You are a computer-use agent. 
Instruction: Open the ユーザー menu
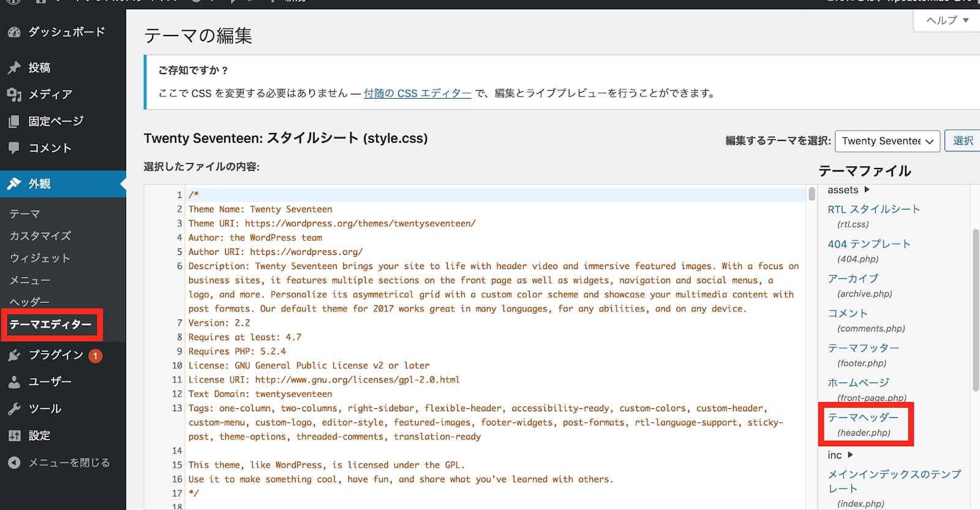pos(50,381)
